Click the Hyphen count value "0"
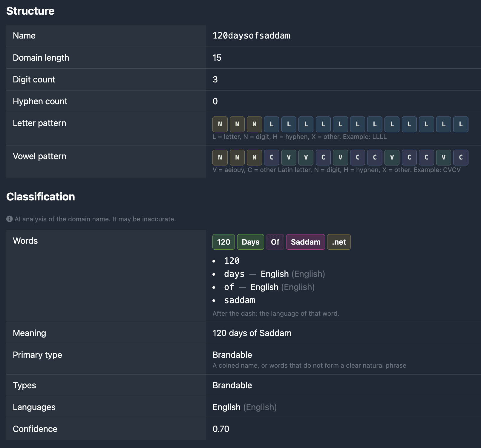Image resolution: width=481 pixels, height=448 pixels. point(215,101)
